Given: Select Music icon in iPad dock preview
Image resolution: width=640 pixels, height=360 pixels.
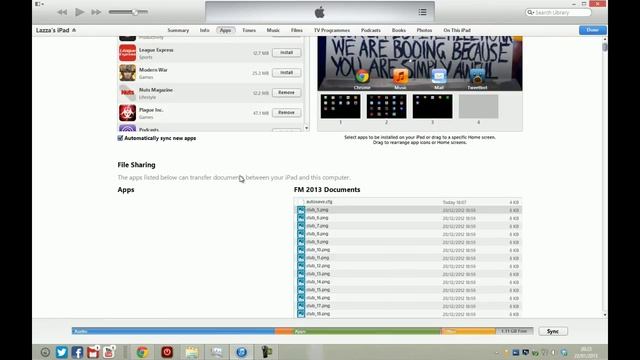Looking at the screenshot, I should tap(400, 76).
